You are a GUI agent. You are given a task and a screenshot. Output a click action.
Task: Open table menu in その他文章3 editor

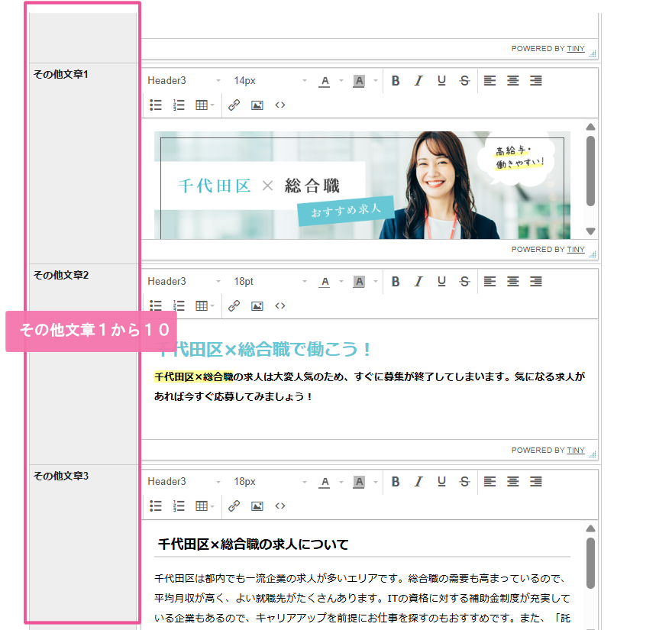pos(205,506)
